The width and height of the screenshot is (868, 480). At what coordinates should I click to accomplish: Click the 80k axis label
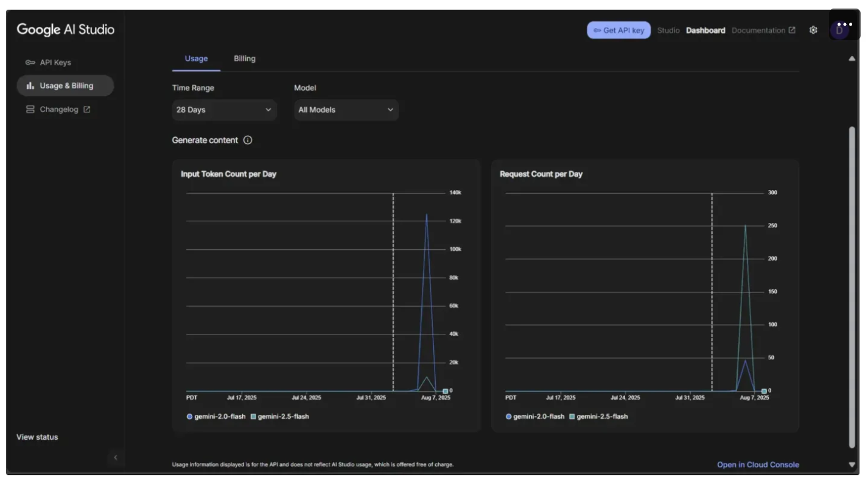(x=453, y=278)
